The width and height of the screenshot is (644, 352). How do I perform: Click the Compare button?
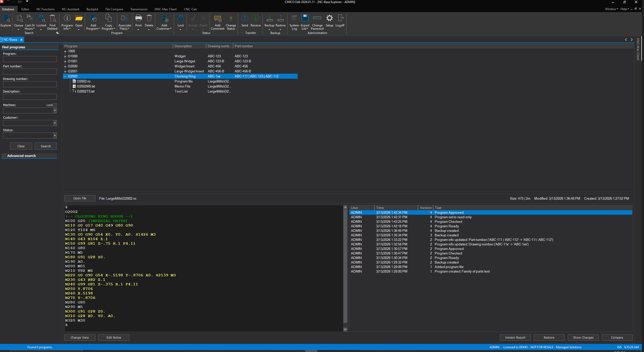tap(617, 338)
